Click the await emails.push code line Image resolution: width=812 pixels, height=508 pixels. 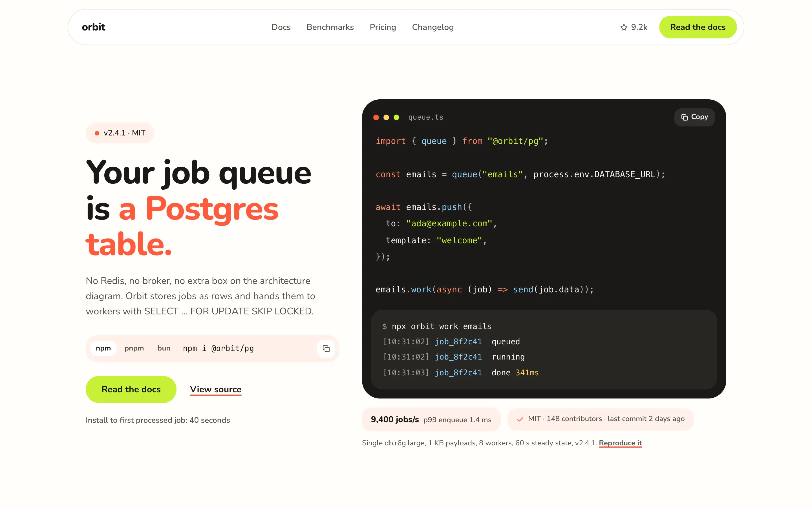(x=424, y=207)
